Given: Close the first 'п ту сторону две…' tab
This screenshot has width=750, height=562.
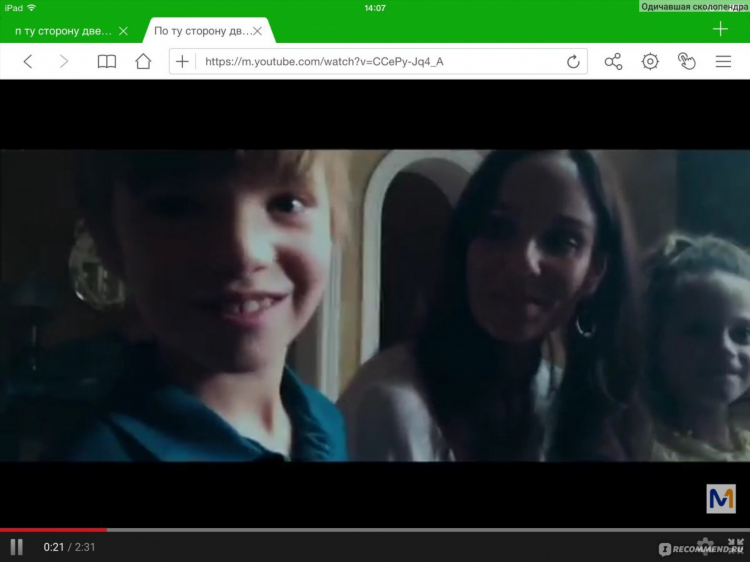Looking at the screenshot, I should (123, 31).
